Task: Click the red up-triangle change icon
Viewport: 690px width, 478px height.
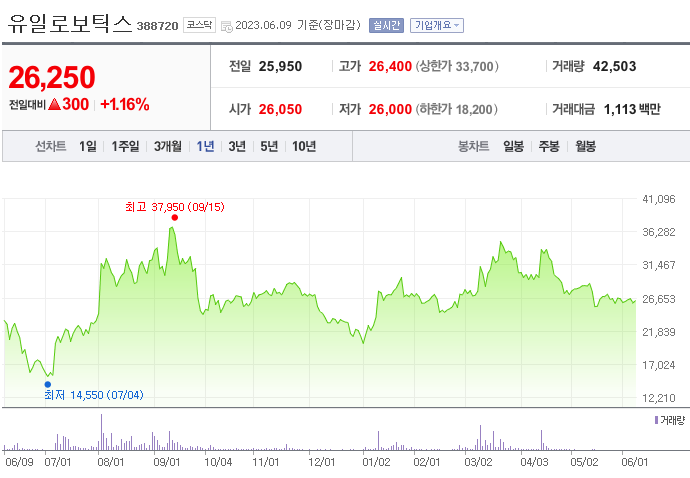Action: [55, 104]
